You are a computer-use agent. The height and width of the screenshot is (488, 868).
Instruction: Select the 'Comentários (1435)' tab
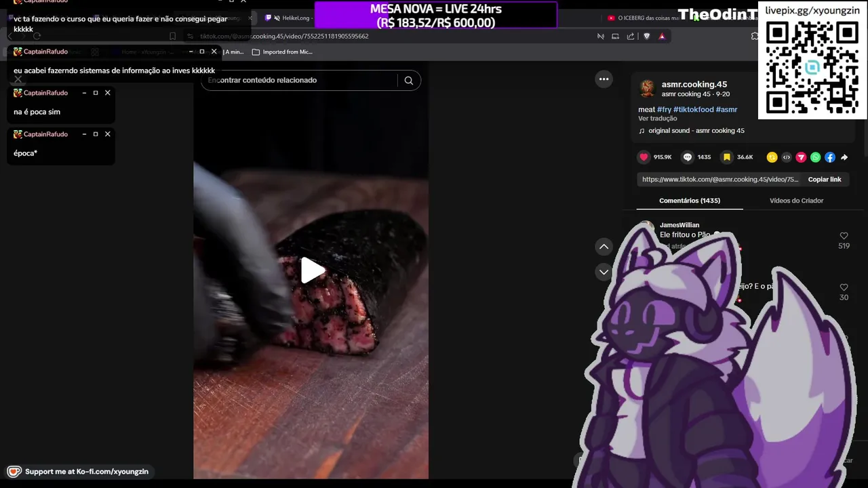tap(690, 201)
